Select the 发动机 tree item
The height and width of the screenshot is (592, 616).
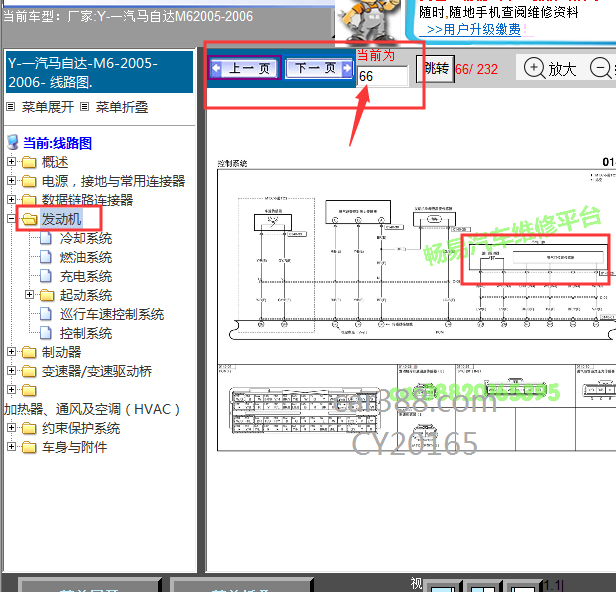(x=61, y=219)
